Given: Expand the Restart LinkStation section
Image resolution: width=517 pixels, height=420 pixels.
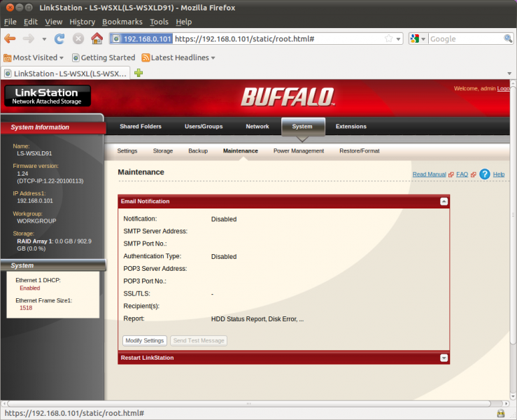Looking at the screenshot, I should point(444,358).
